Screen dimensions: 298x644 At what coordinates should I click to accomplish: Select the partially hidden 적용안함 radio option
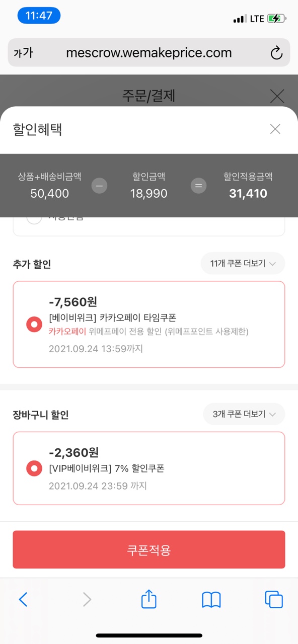pyautogui.click(x=34, y=218)
